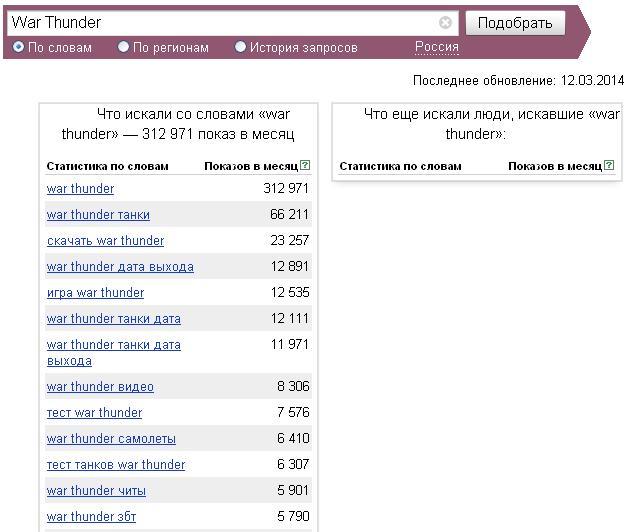
Task: Click the «игра war thunder» link
Action: 95,293
